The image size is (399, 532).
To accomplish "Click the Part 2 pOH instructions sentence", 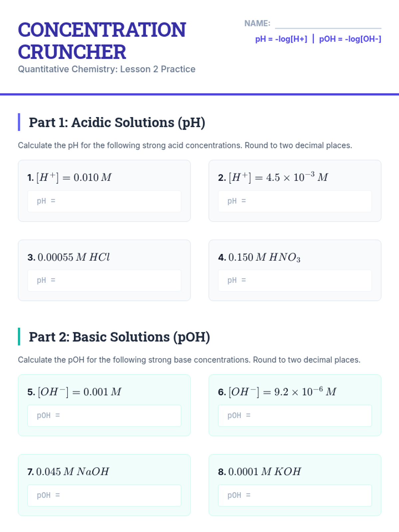I will click(189, 360).
